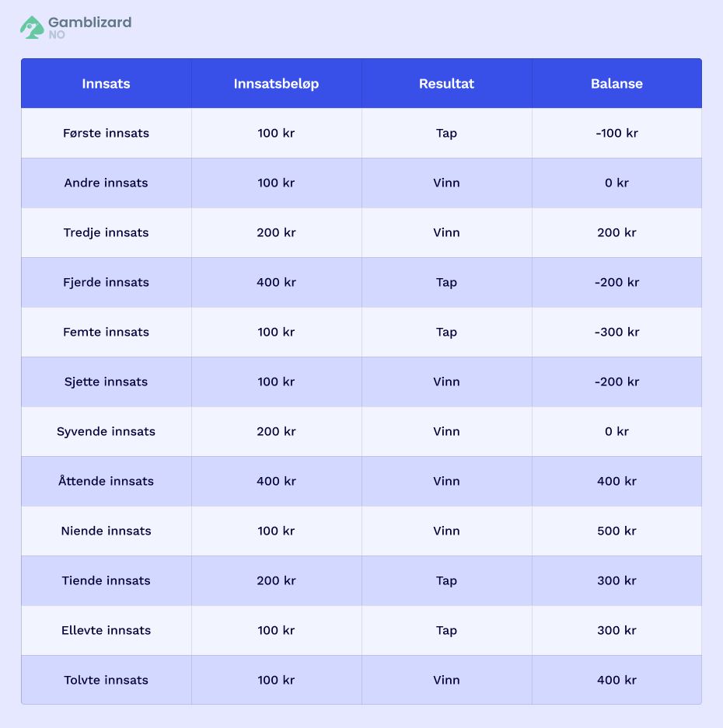Click the Andre innsats cell
723x728 pixels.
[x=106, y=183]
